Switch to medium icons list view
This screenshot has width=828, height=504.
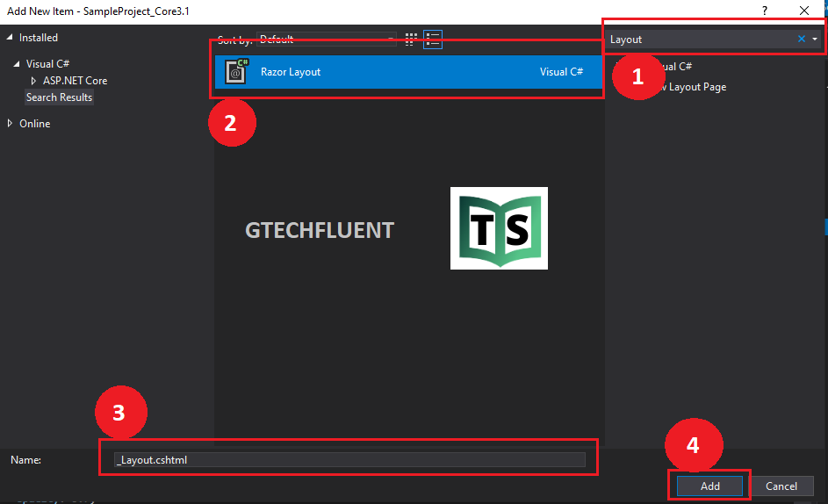[x=432, y=40]
